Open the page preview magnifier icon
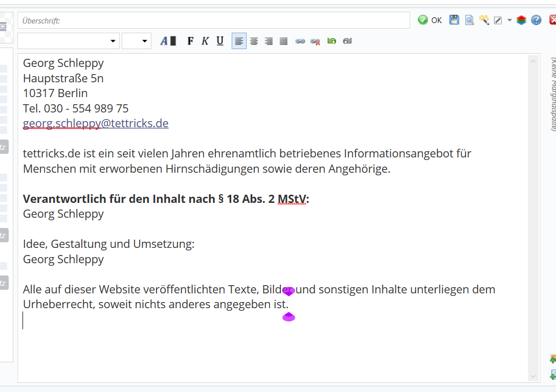 (469, 20)
